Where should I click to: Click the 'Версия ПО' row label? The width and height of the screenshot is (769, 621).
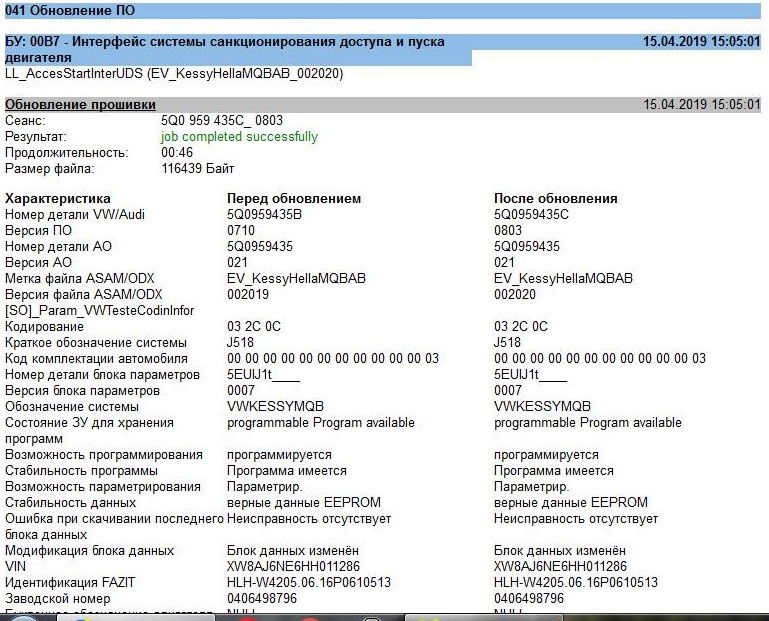[38, 231]
